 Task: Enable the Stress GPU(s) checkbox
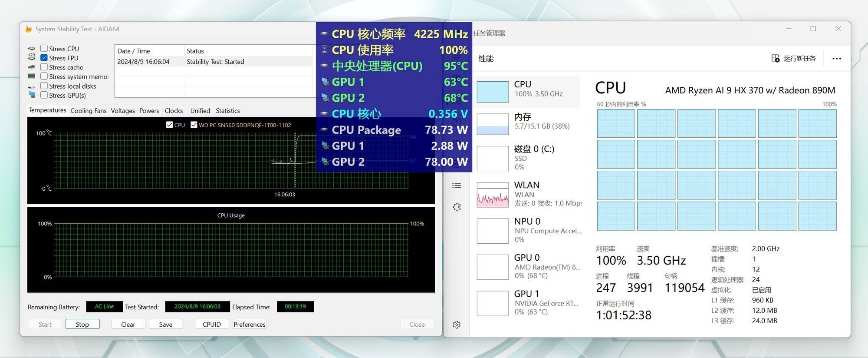coord(44,95)
